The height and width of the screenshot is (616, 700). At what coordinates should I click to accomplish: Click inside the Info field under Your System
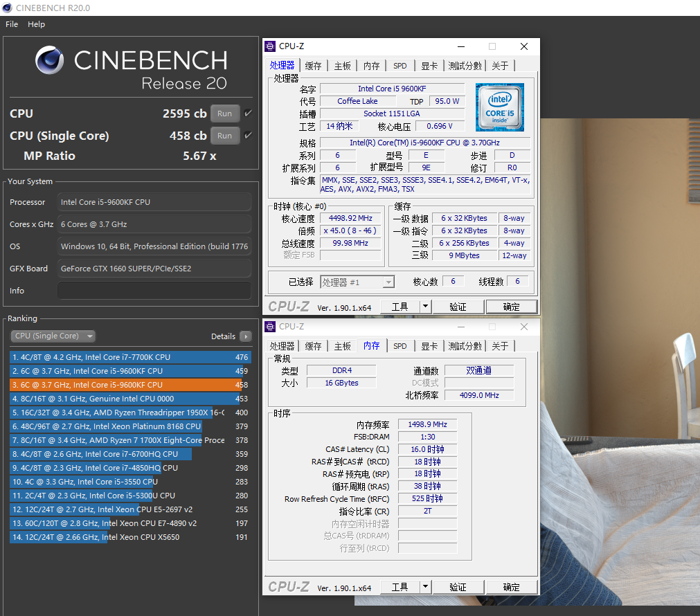[154, 291]
